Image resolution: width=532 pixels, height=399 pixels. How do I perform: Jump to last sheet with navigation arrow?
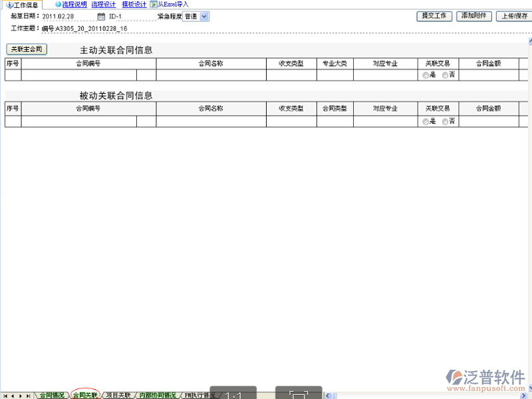coord(28,396)
